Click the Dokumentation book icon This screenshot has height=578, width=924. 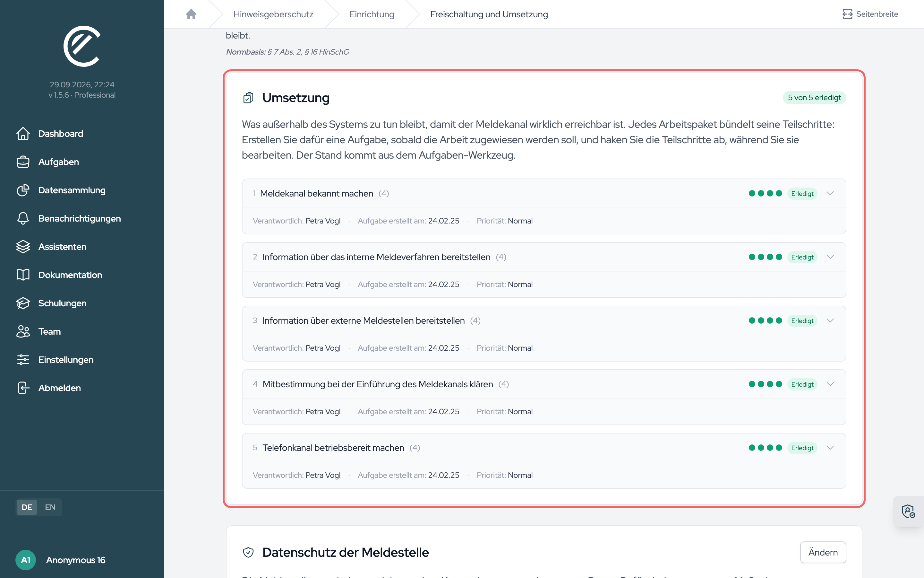click(x=23, y=275)
